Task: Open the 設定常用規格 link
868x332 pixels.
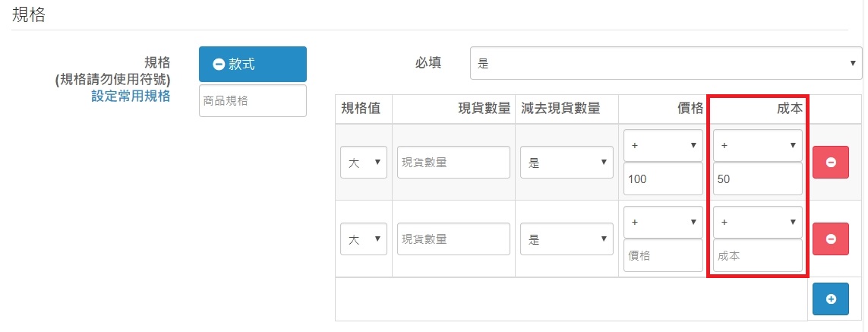Action: coord(131,96)
